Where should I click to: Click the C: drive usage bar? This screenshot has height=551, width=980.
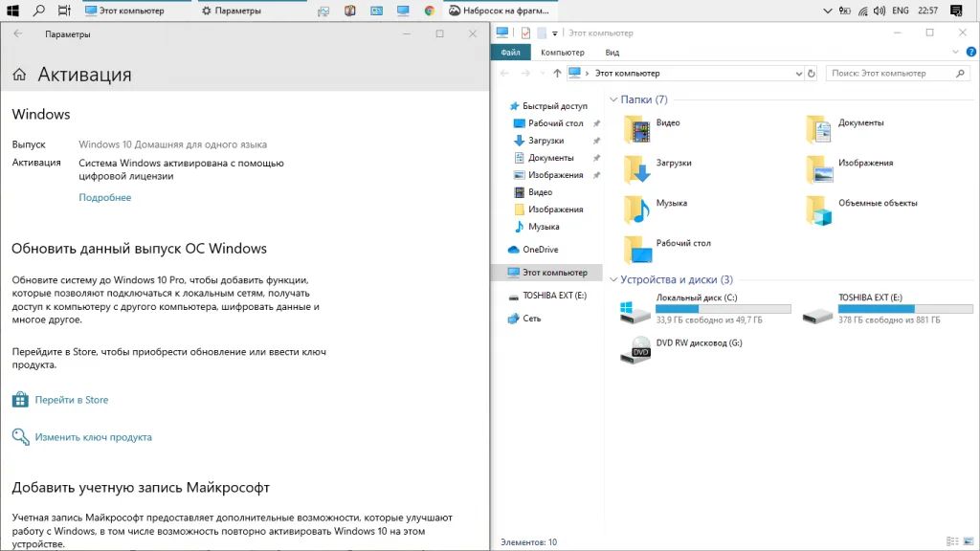tap(724, 309)
